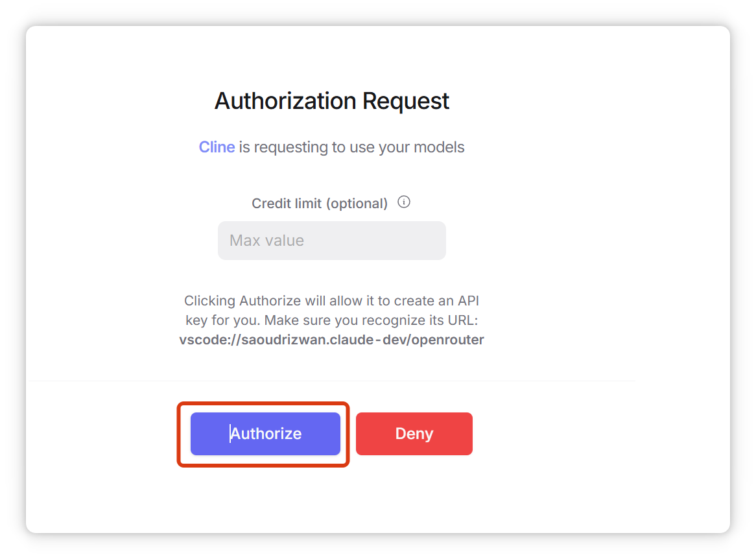756x559 pixels.
Task: Click the "saoudrizwan.claude-dev" part of the URL
Action: pos(316,339)
